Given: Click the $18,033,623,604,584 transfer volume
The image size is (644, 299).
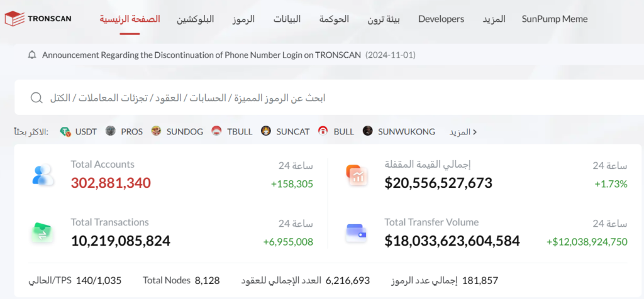Looking at the screenshot, I should coord(452,241).
